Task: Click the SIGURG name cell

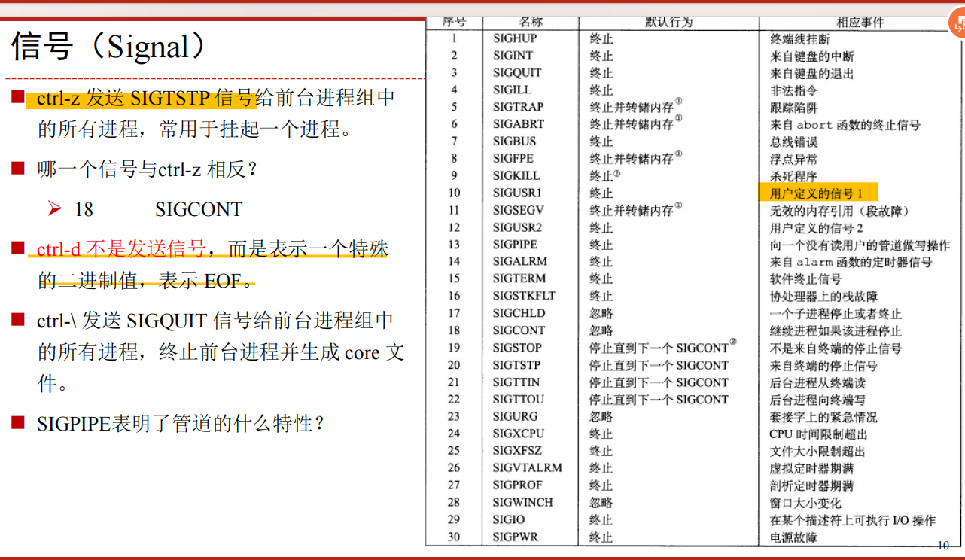Action: (516, 416)
